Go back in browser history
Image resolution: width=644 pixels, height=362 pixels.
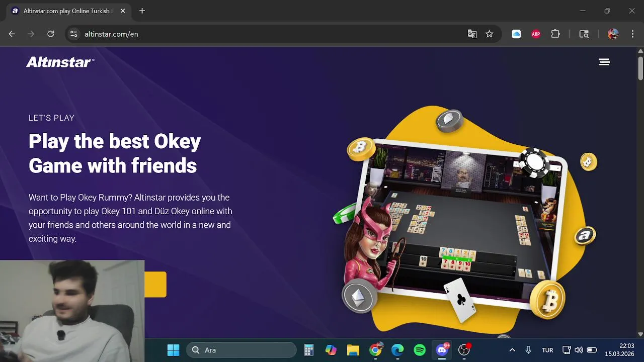12,34
